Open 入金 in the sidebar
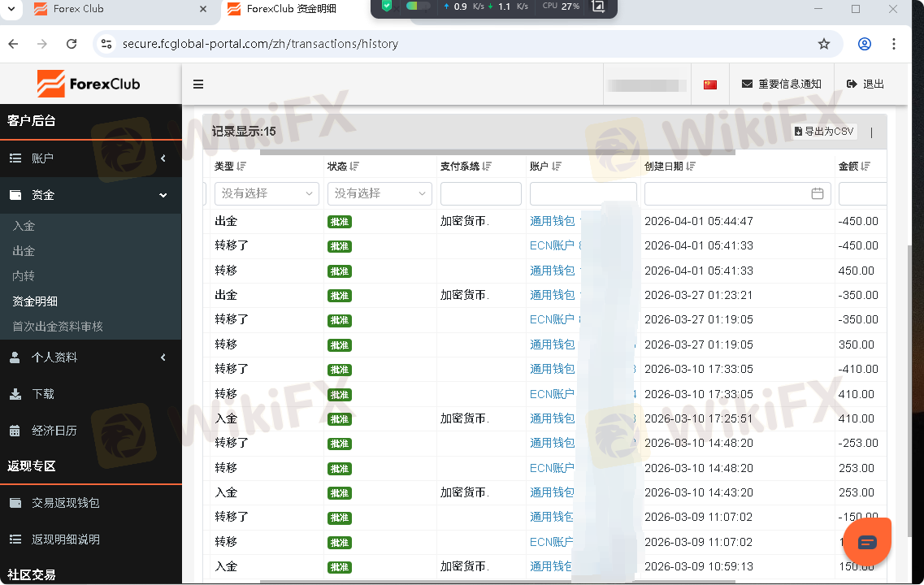 [x=24, y=226]
